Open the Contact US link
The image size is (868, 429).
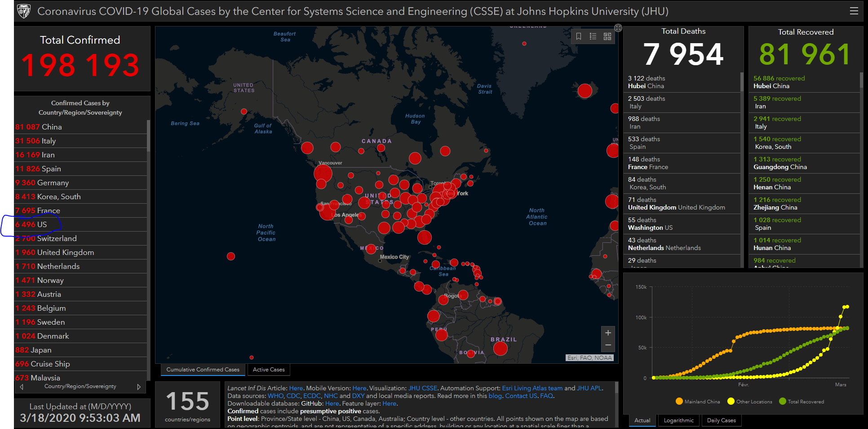tap(521, 396)
